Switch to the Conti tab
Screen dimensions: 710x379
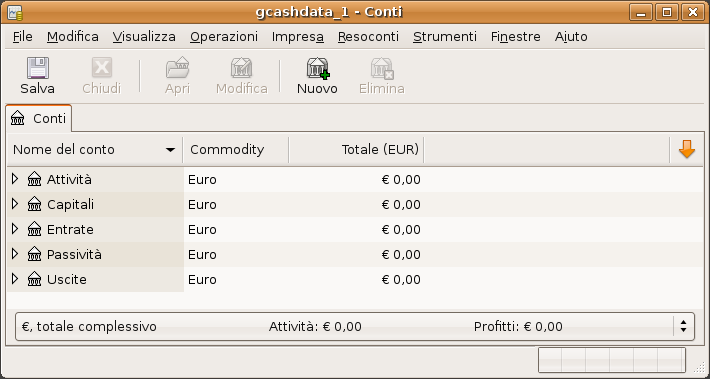coord(39,119)
